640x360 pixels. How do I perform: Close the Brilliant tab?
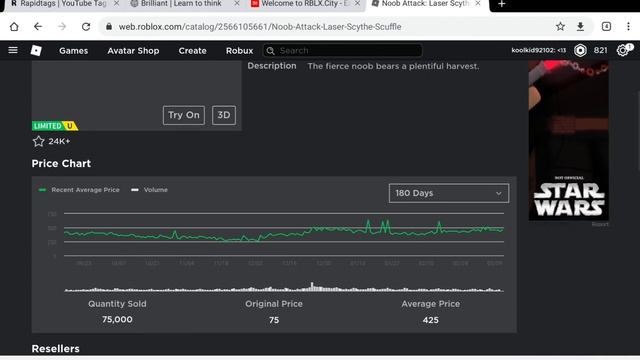[237, 3]
